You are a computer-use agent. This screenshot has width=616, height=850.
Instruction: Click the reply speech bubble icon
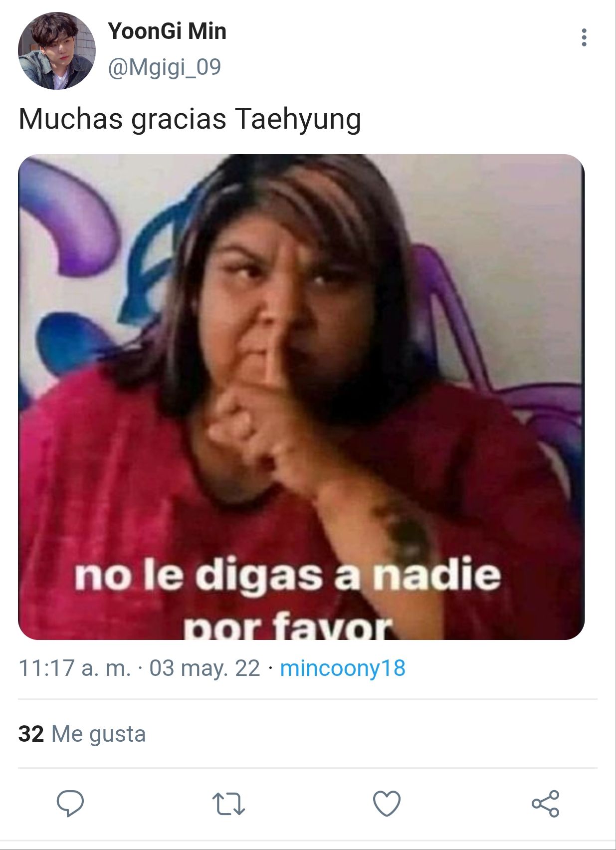pyautogui.click(x=70, y=803)
